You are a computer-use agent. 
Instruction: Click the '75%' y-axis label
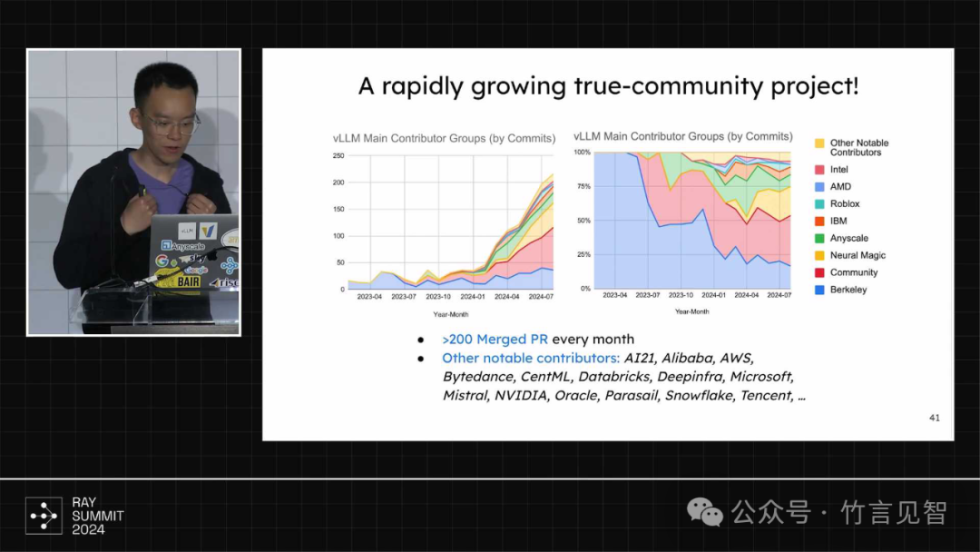click(583, 186)
